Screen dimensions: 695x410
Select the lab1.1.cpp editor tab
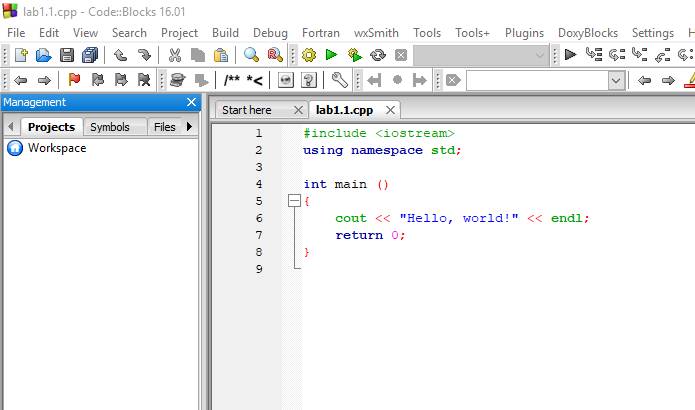pos(344,110)
